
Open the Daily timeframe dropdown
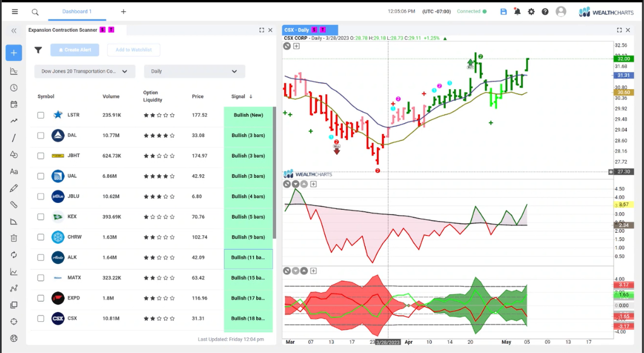[x=195, y=71]
